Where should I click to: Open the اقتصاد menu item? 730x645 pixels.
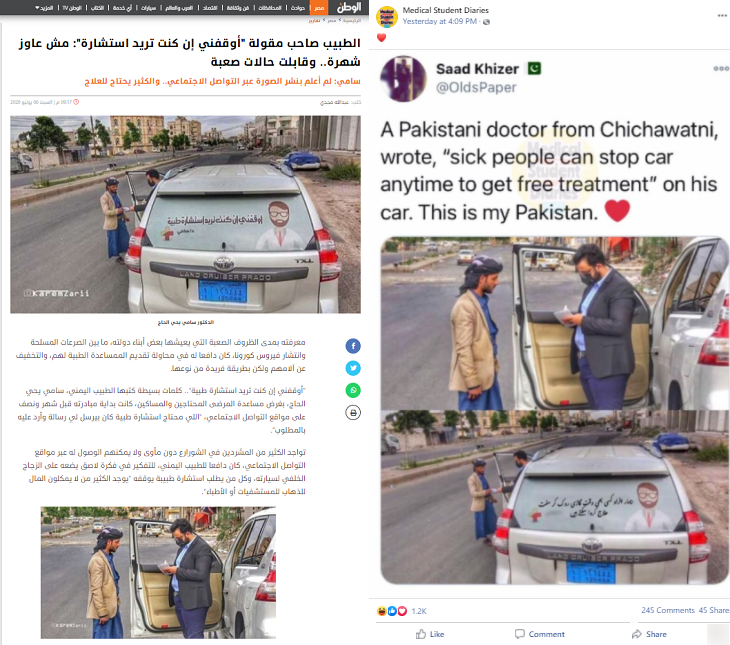pyautogui.click(x=210, y=8)
